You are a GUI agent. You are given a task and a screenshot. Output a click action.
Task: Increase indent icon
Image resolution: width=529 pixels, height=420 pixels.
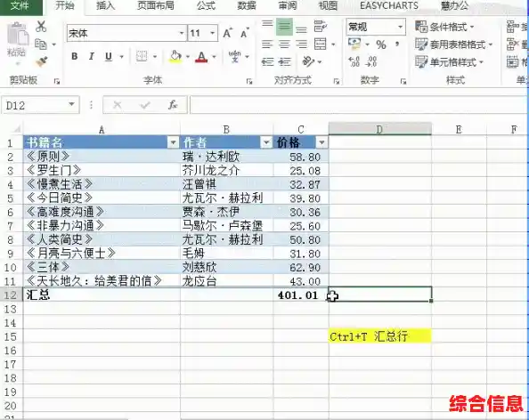pyautogui.click(x=285, y=61)
